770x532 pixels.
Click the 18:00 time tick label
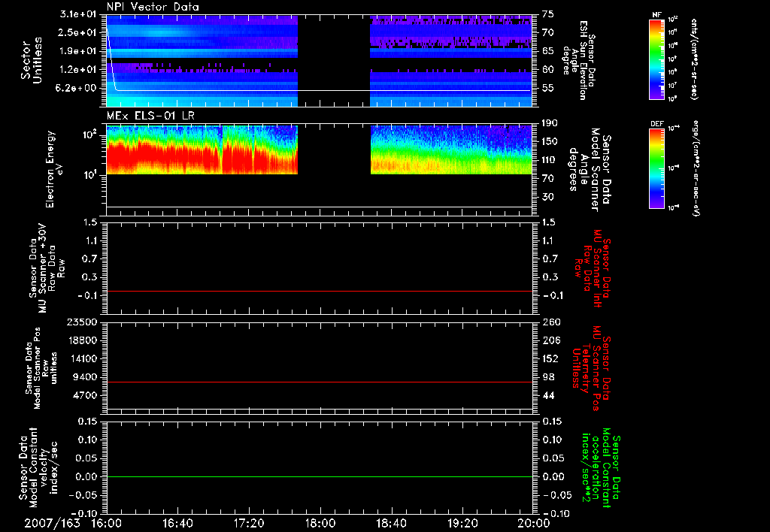320,523
